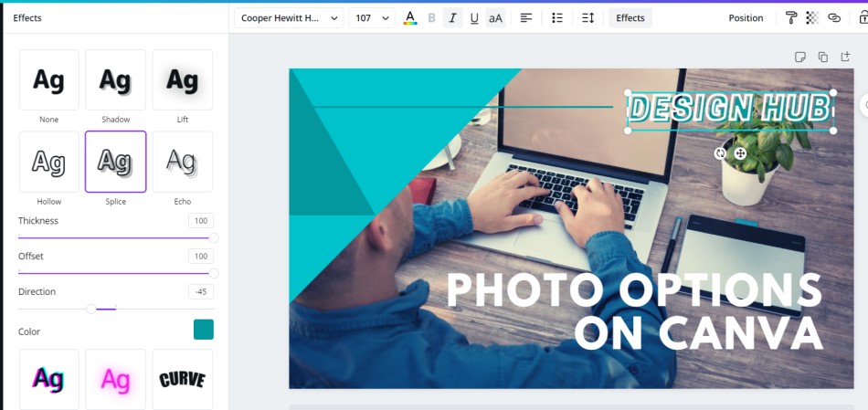This screenshot has height=410, width=868.
Task: Select the Shadow text effect
Action: pyautogui.click(x=116, y=79)
